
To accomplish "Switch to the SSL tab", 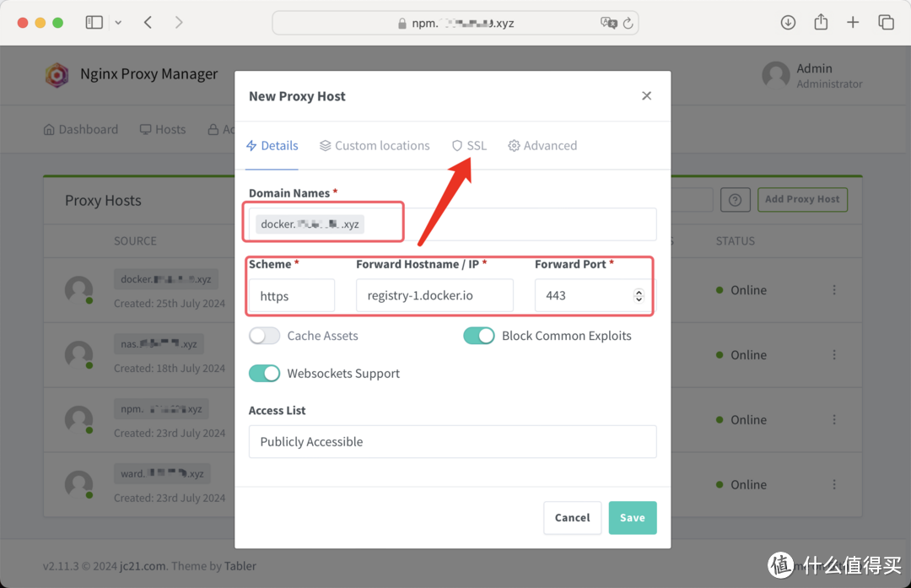I will point(469,146).
